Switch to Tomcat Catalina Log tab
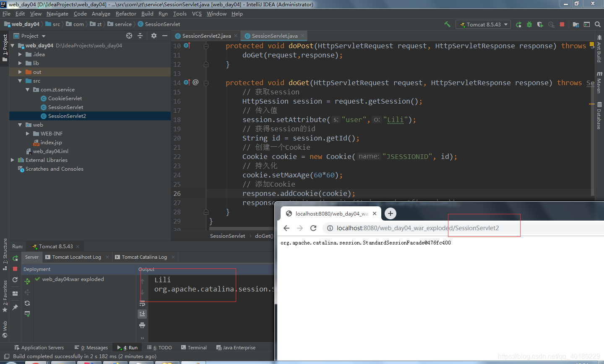 [x=144, y=257]
